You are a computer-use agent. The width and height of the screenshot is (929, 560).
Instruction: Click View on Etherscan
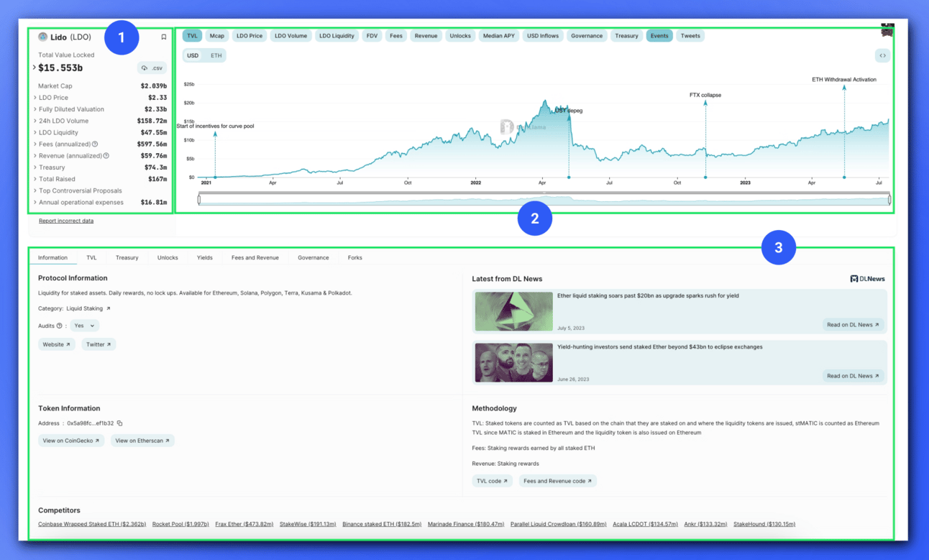click(142, 441)
